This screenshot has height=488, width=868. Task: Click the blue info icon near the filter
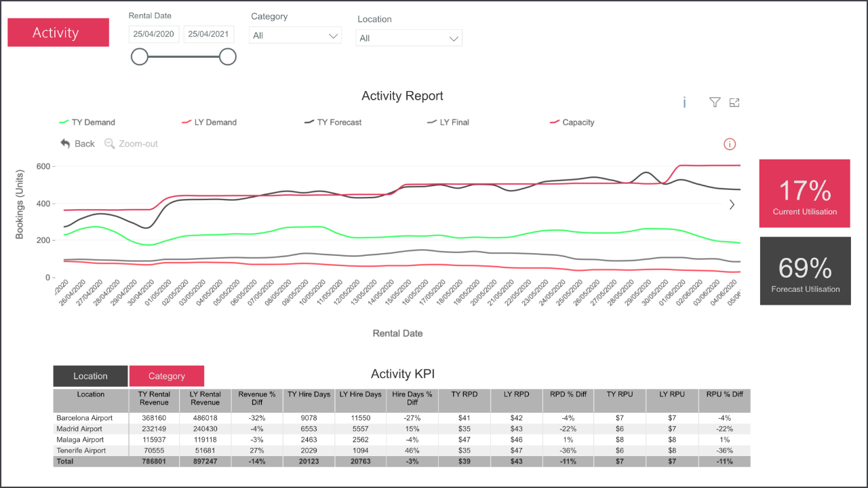tap(684, 102)
